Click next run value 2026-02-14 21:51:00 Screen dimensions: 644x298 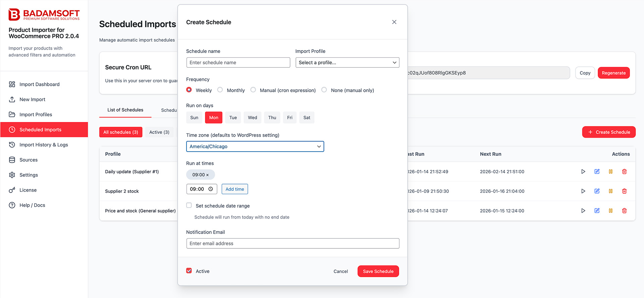pyautogui.click(x=502, y=172)
